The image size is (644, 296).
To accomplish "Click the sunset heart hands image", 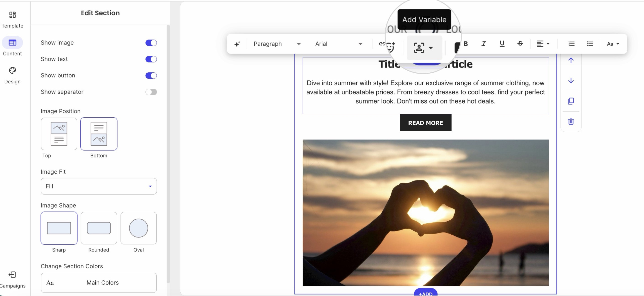I will [425, 213].
